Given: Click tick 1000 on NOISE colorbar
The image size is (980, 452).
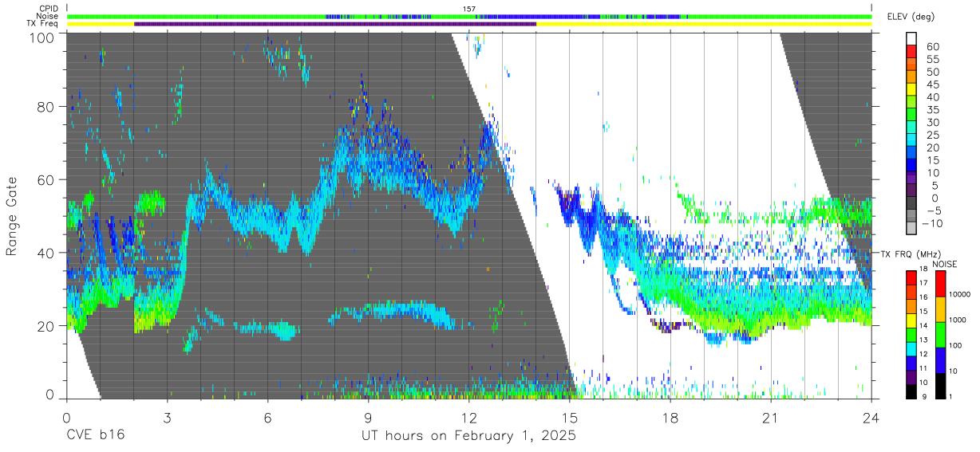Looking at the screenshot, I should (x=959, y=320).
